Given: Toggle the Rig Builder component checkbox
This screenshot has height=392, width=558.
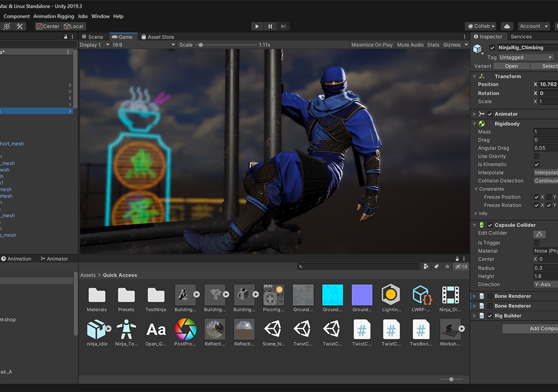Looking at the screenshot, I should 490,316.
